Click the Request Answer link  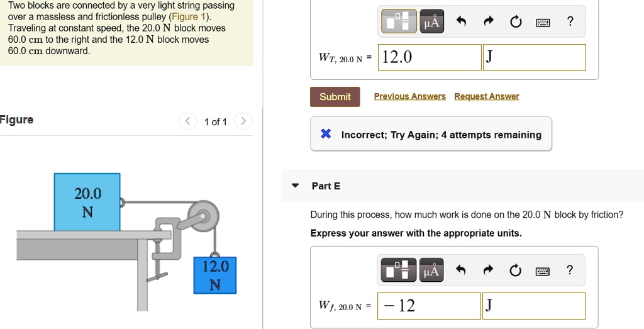coord(486,96)
